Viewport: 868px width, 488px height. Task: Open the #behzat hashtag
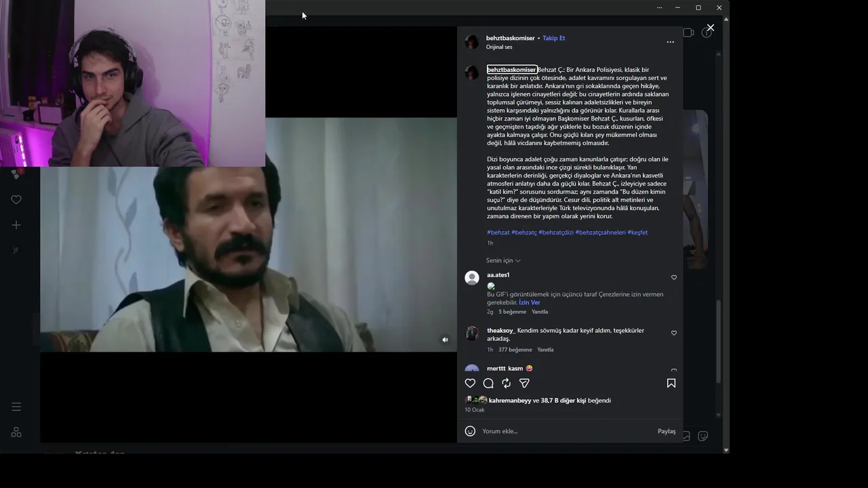point(498,232)
